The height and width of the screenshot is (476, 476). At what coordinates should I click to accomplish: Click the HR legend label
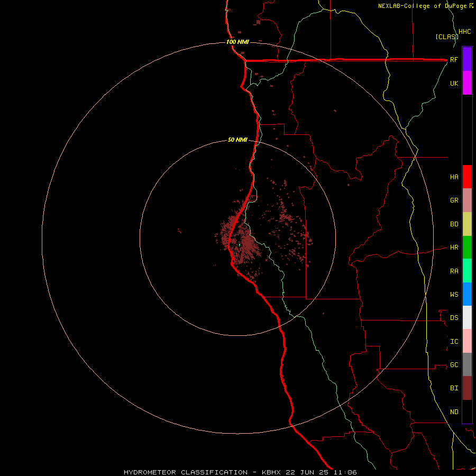tap(454, 248)
